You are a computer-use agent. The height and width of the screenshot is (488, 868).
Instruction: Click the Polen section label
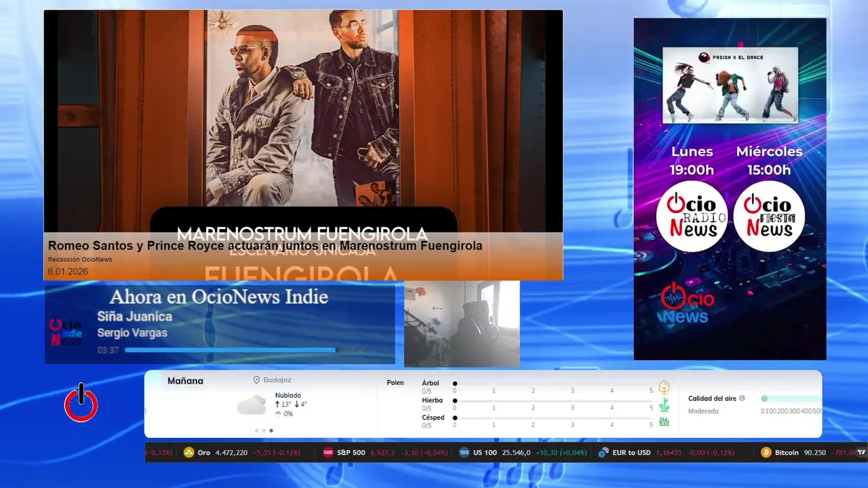(x=395, y=383)
